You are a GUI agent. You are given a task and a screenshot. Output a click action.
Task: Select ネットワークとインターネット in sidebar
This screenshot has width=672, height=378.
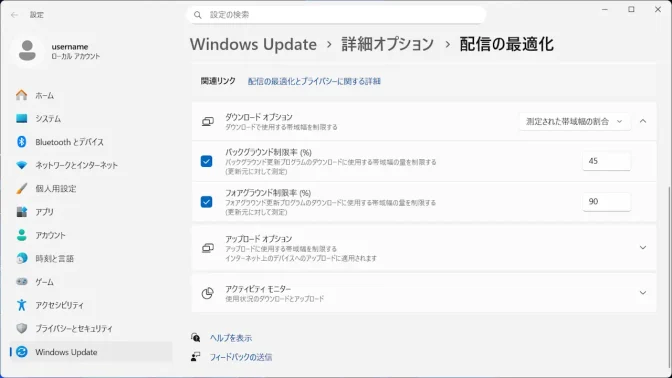click(91, 165)
